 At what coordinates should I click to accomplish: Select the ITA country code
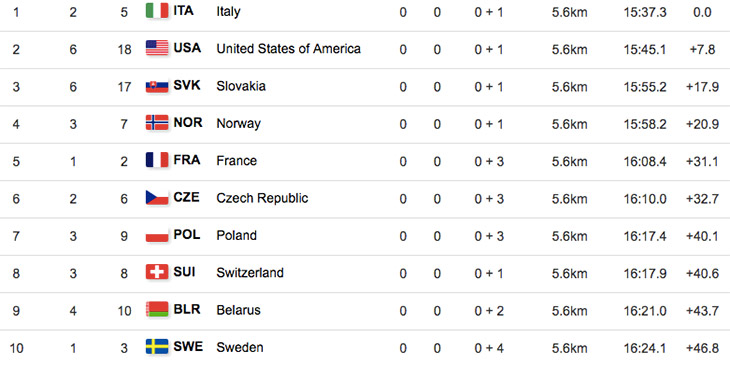183,11
